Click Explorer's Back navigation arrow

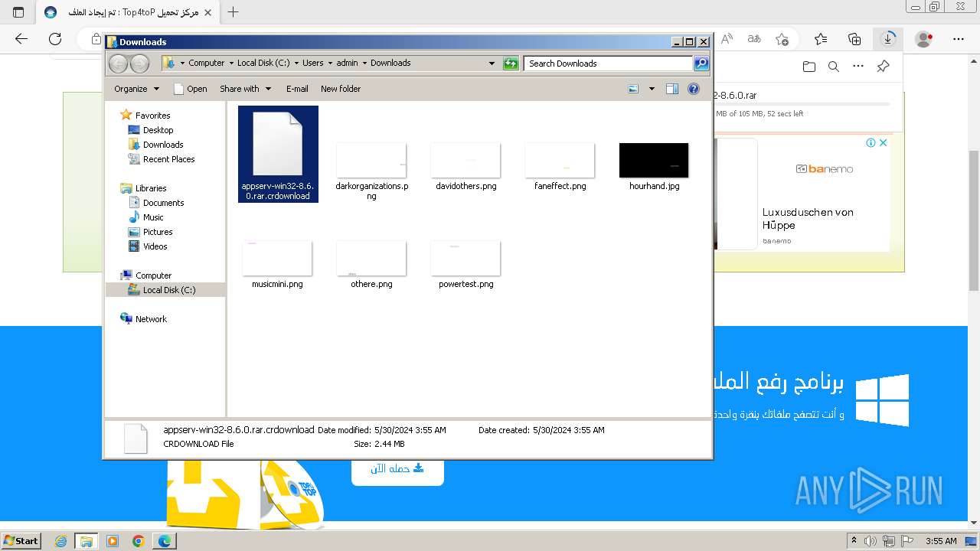click(118, 64)
